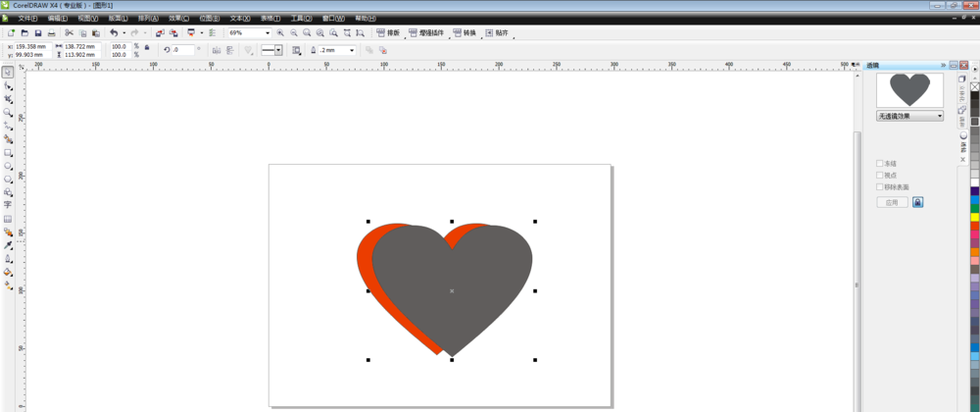Viewport: 980px width, 412px height.
Task: Open the 无透镜效果 lens type dropdown
Action: [910, 117]
